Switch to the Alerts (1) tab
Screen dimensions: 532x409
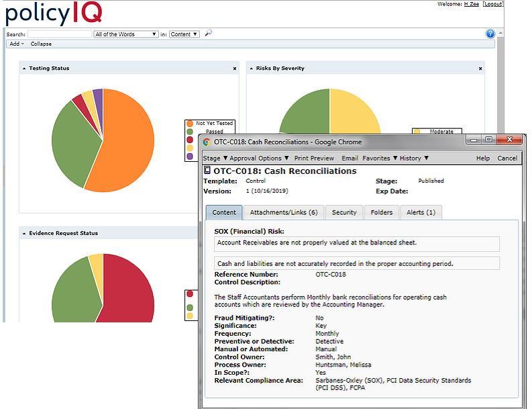(421, 212)
